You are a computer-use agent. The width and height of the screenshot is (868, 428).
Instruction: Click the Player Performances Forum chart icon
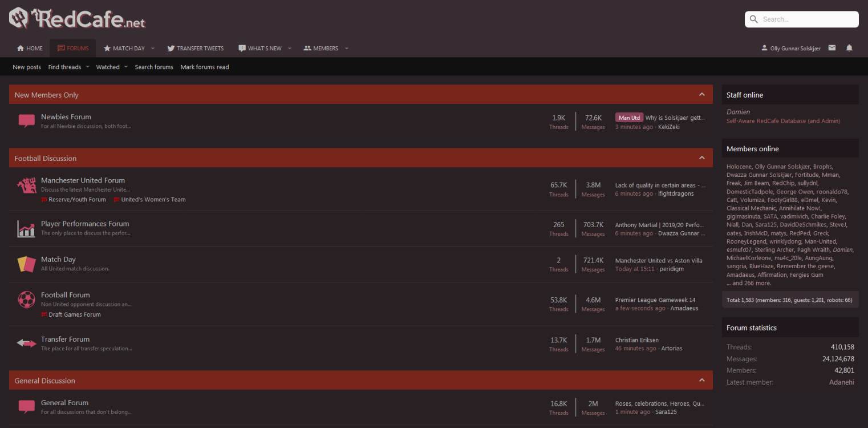coord(26,229)
